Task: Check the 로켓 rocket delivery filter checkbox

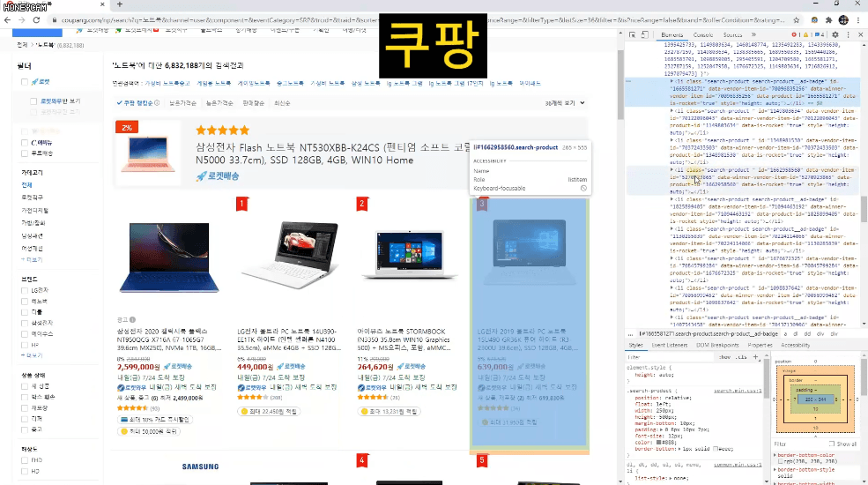Action: click(x=25, y=82)
